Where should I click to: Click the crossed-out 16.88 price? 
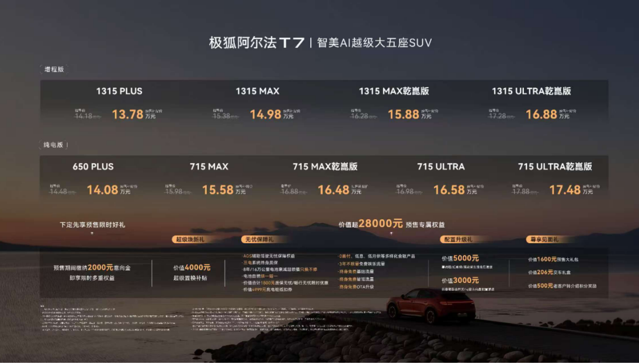pyautogui.click(x=293, y=191)
